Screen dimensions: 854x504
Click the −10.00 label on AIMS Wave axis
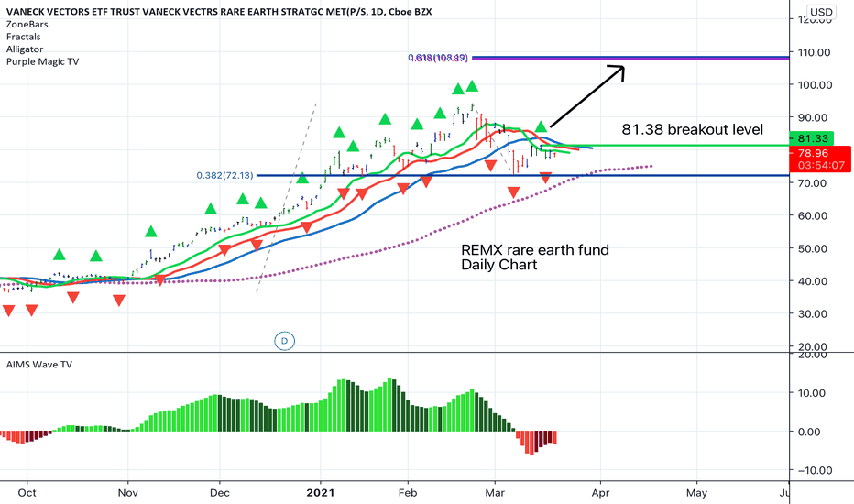[815, 470]
